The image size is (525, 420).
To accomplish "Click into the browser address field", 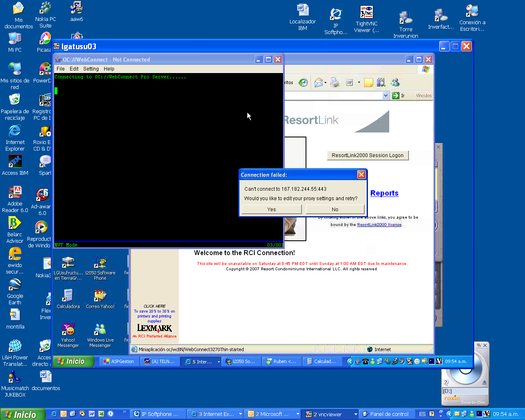I will pos(333,96).
